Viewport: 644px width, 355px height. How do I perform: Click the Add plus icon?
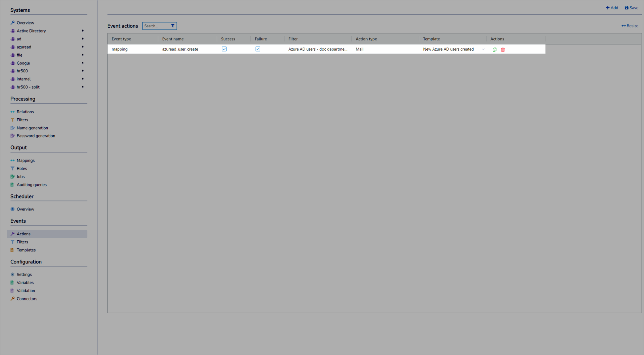pyautogui.click(x=607, y=8)
